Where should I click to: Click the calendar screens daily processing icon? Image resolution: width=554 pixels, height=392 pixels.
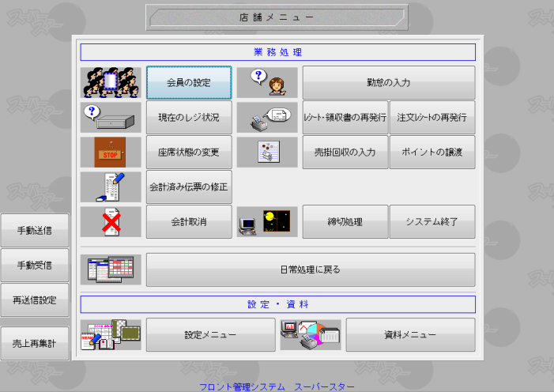pyautogui.click(x=111, y=269)
